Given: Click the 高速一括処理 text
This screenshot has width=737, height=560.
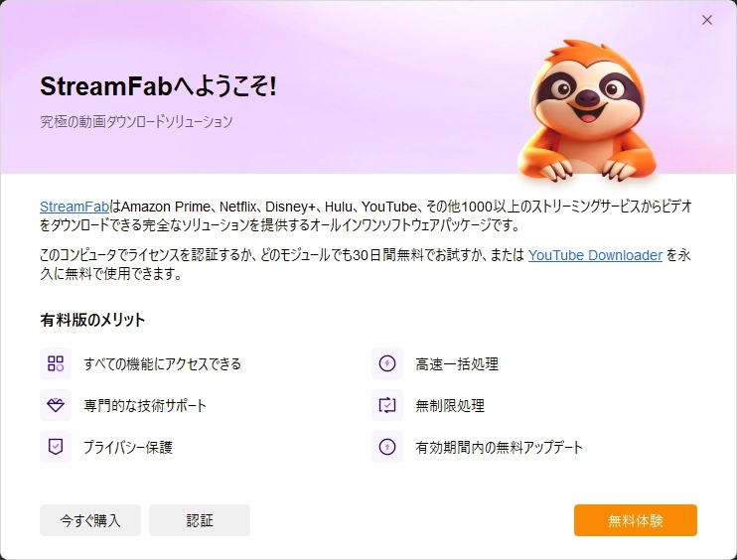Looking at the screenshot, I should pos(457,364).
